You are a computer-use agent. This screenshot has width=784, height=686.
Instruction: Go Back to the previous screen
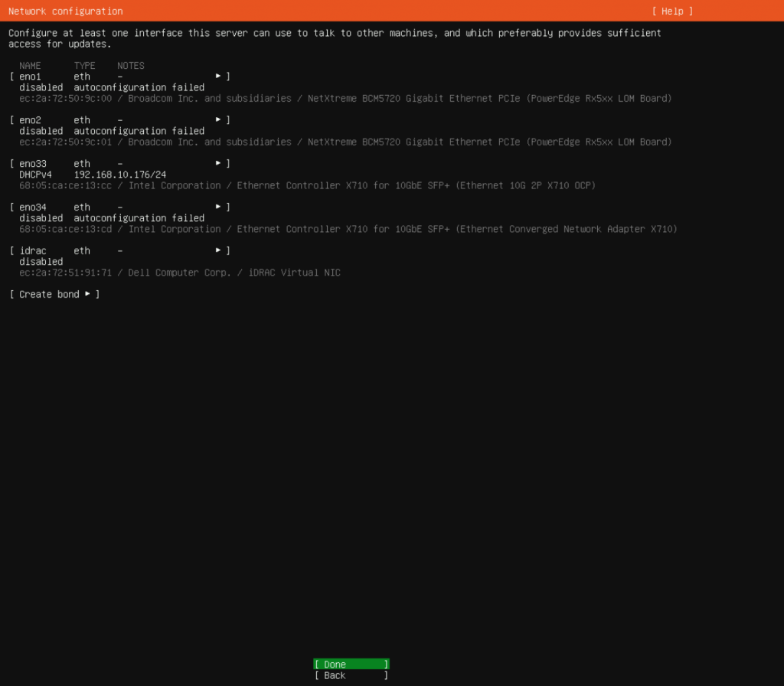[351, 675]
